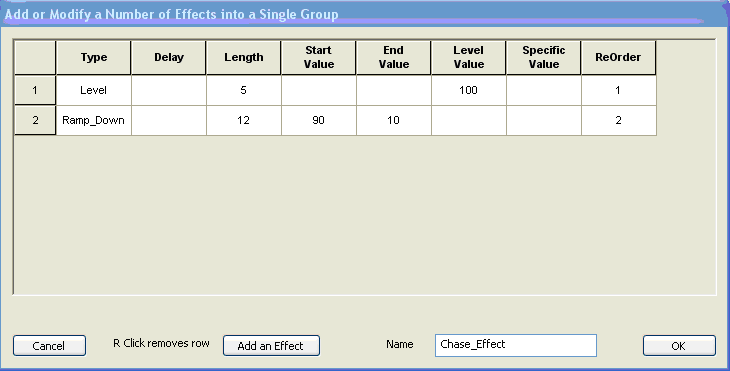The height and width of the screenshot is (371, 730).
Task: Select row header number 1
Action: (35, 90)
